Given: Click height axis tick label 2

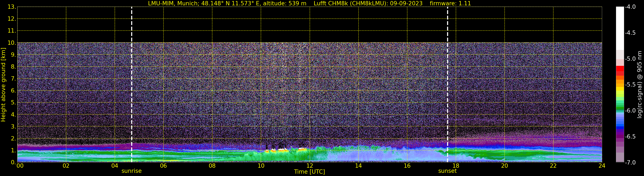Looking at the screenshot, I should [x=13, y=139].
